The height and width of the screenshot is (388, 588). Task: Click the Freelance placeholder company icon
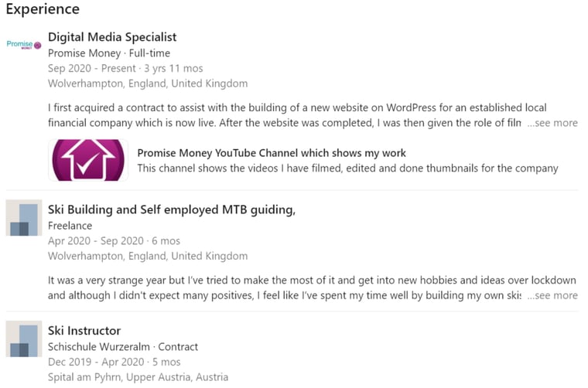click(x=24, y=218)
